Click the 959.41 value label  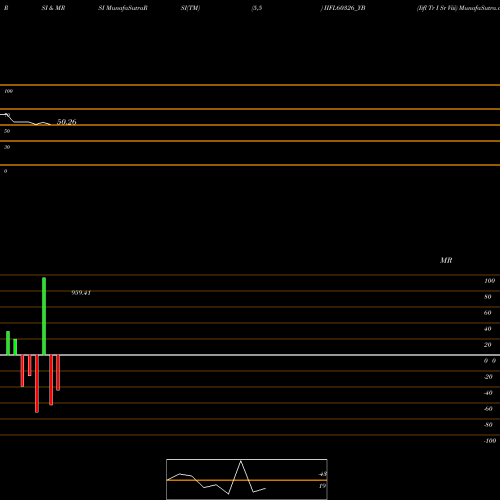pos(81,293)
